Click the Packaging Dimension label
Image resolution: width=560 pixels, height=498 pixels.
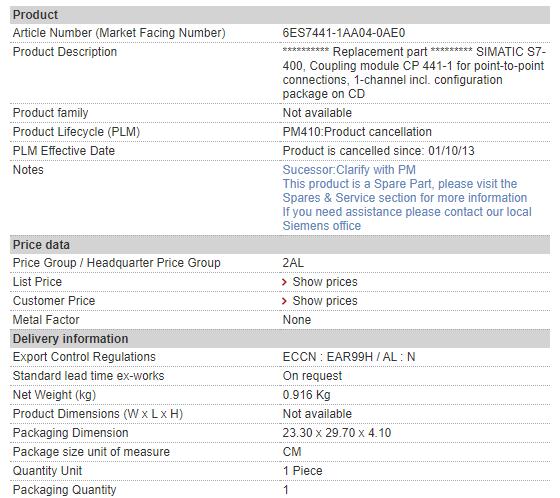[70, 433]
